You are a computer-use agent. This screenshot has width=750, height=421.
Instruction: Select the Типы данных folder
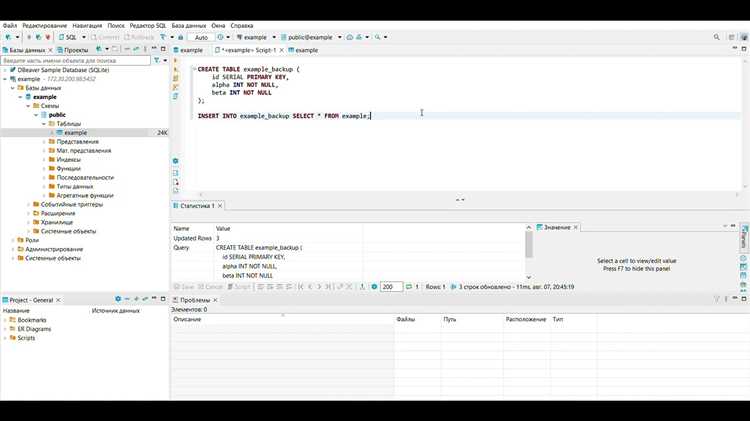point(75,187)
